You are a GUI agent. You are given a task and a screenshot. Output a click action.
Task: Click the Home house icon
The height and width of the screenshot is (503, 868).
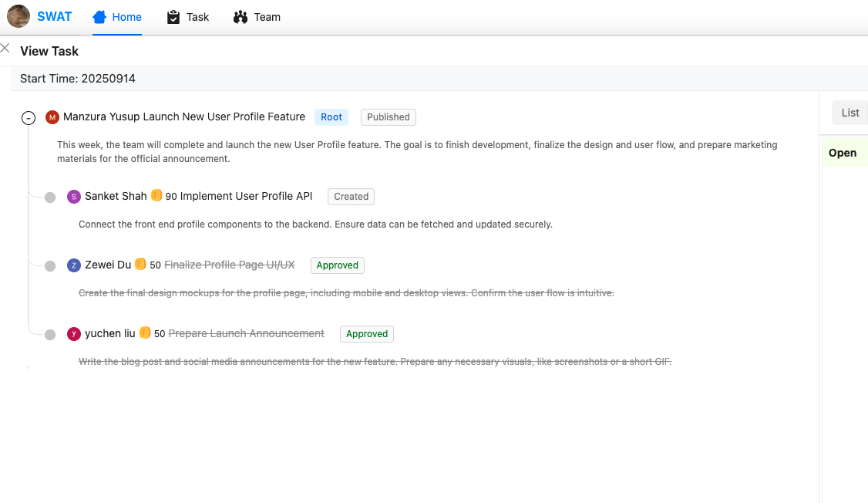point(99,17)
